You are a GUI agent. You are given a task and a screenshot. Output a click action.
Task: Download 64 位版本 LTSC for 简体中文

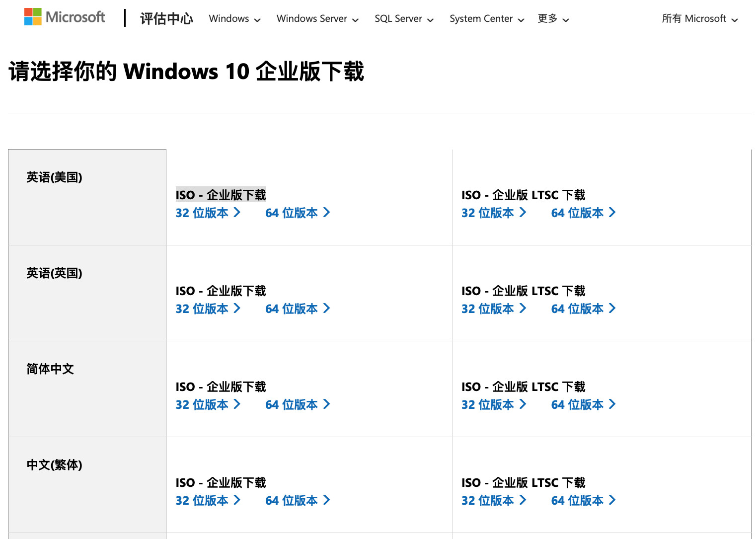584,404
